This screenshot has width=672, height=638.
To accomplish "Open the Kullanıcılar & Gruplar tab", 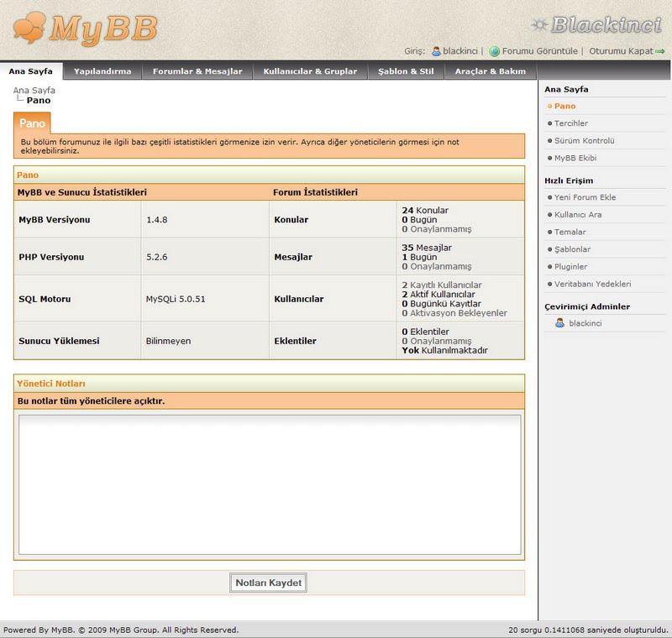I will point(310,71).
